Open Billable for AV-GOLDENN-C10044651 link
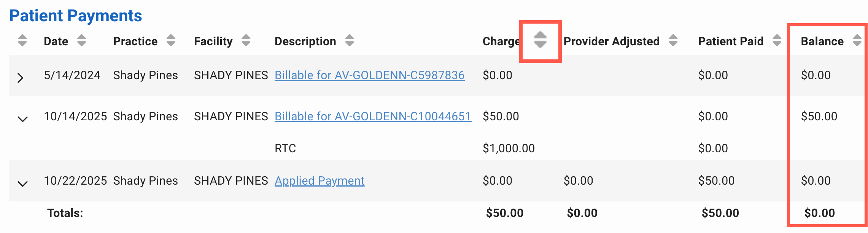Image resolution: width=868 pixels, height=233 pixels. pyautogui.click(x=373, y=116)
